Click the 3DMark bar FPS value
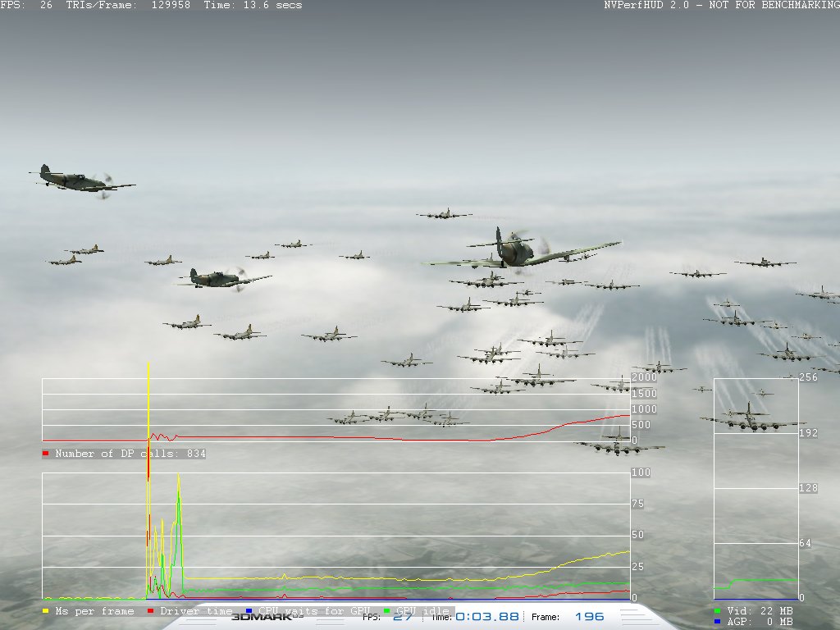The width and height of the screenshot is (840, 630). pos(403,617)
